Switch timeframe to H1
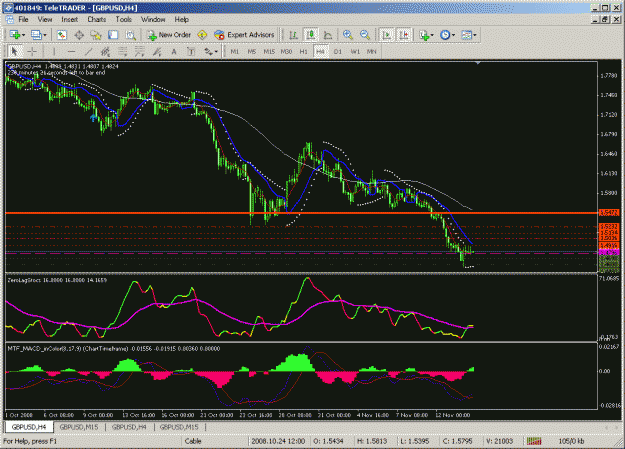 coord(303,51)
